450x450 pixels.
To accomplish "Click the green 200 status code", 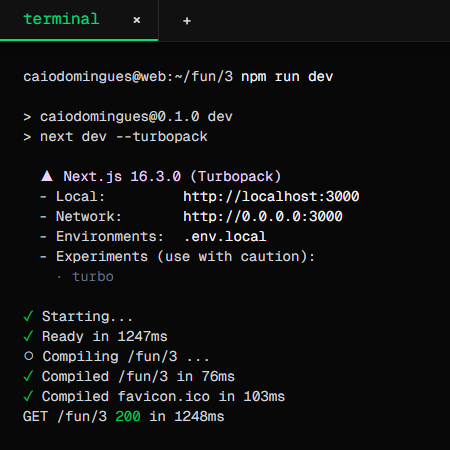I will [x=128, y=417].
